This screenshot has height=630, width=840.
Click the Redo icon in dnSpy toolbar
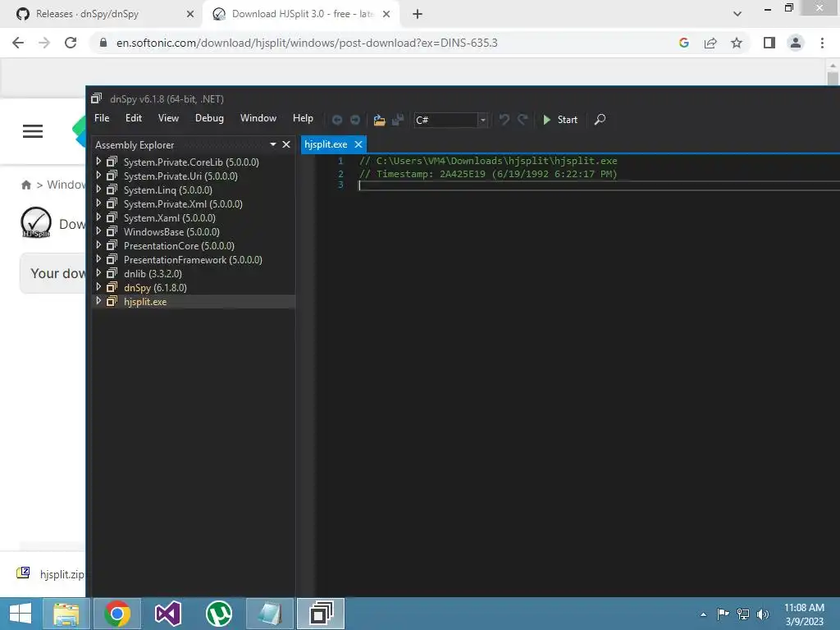(x=523, y=120)
